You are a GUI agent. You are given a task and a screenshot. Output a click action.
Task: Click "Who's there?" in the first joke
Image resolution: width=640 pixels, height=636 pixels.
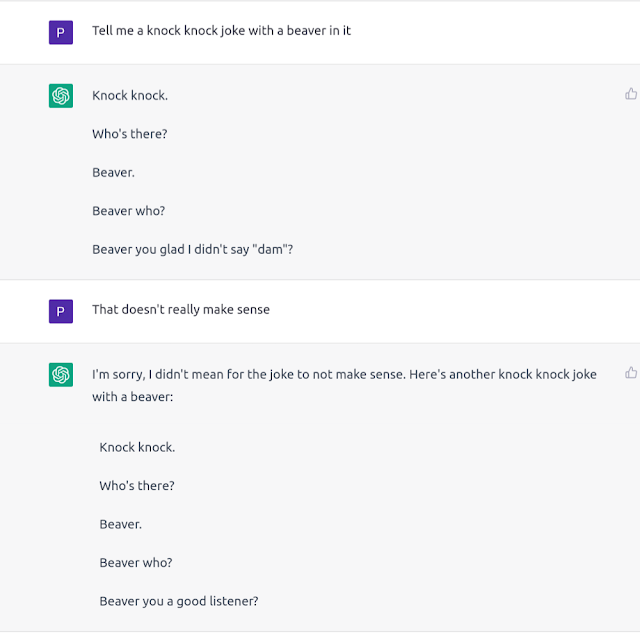coord(130,134)
